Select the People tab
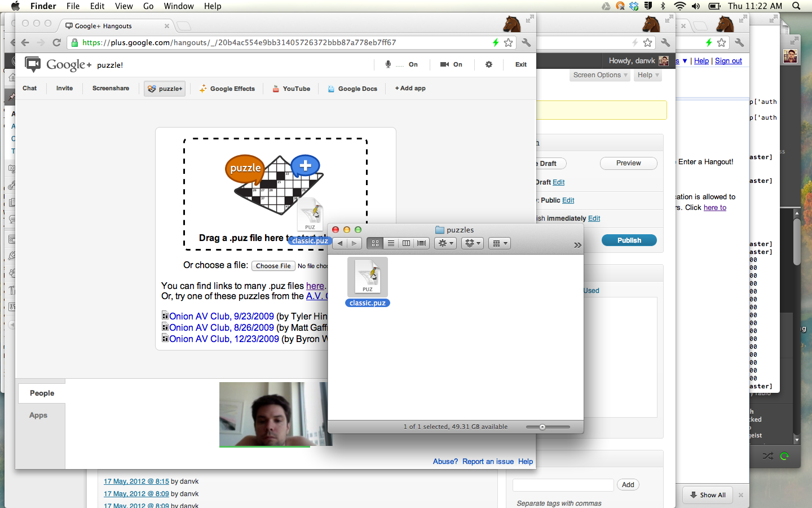This screenshot has height=508, width=812. point(42,393)
